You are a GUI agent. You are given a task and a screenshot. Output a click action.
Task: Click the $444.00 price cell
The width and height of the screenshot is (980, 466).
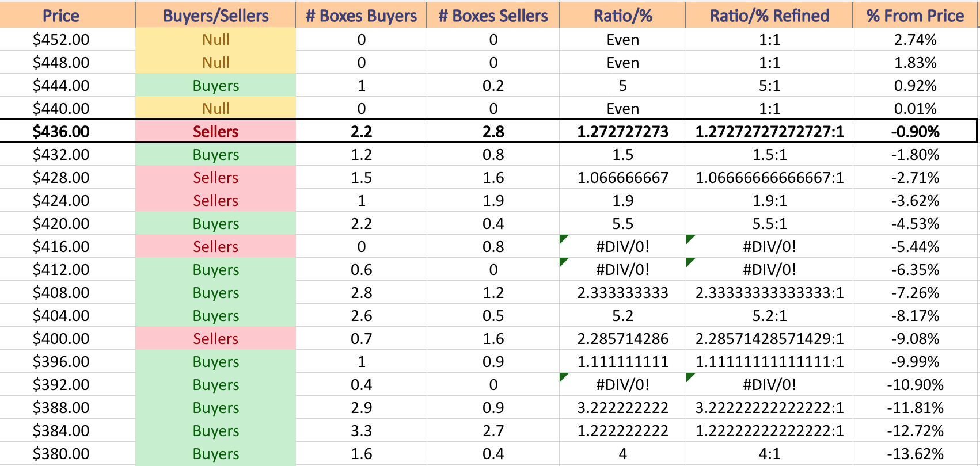67,86
